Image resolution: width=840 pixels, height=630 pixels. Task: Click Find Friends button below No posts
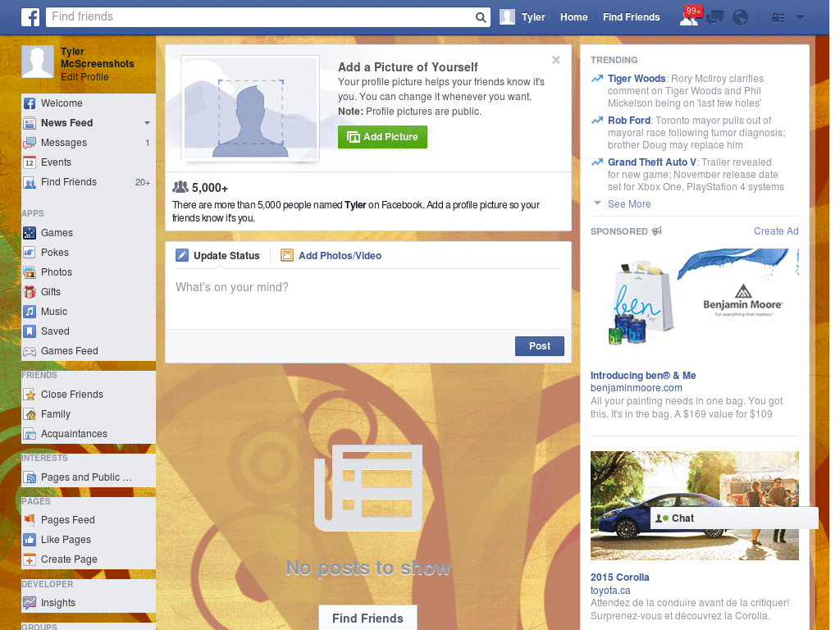click(367, 619)
